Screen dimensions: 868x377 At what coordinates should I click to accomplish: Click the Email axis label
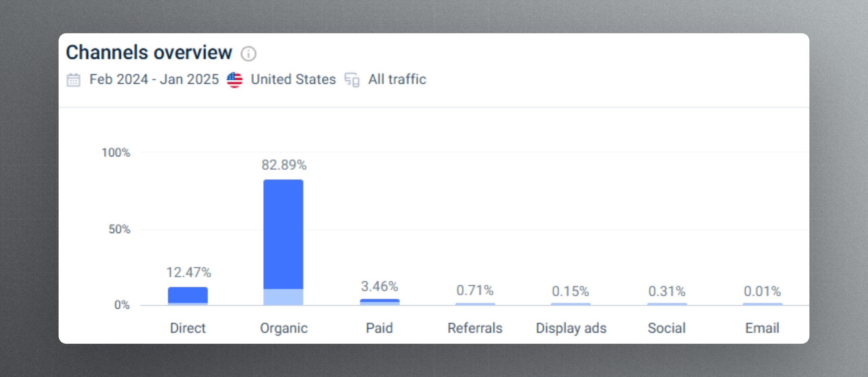[762, 328]
